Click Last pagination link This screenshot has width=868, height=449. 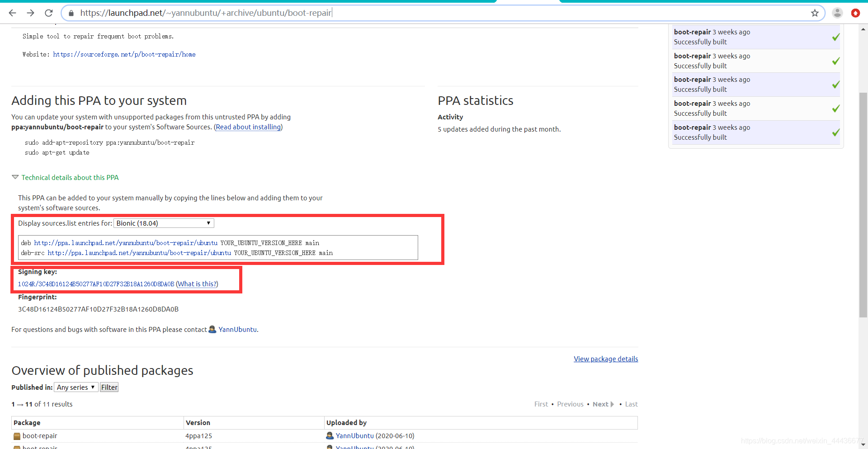coord(631,404)
